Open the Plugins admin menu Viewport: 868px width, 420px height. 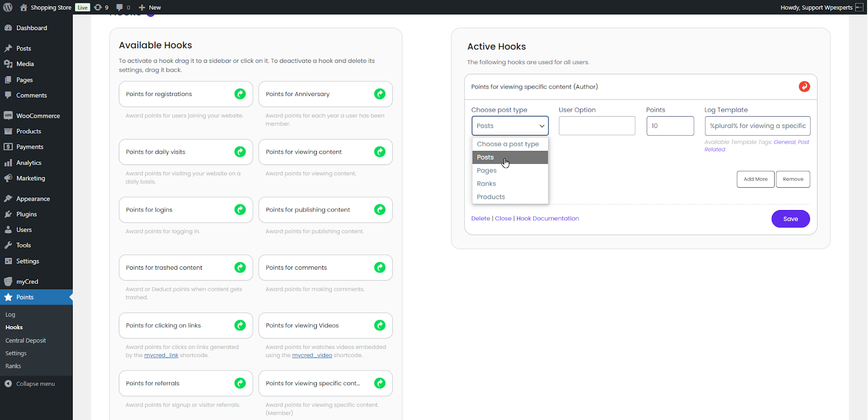click(26, 214)
